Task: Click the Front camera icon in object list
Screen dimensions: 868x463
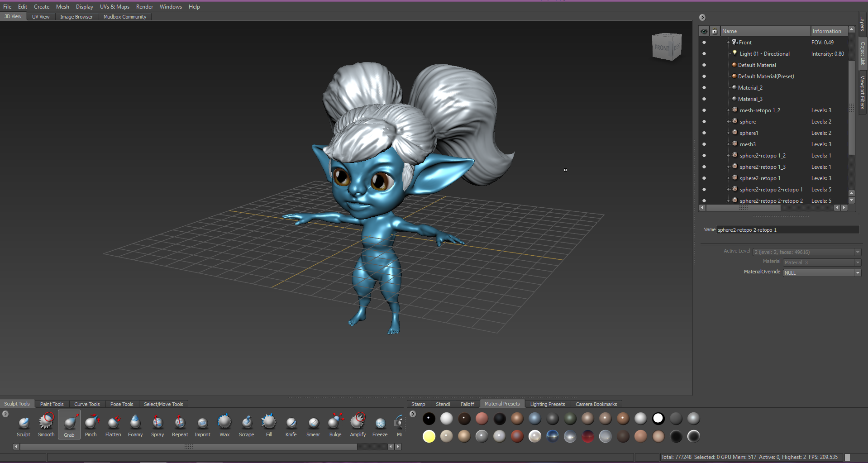Action: pos(734,42)
